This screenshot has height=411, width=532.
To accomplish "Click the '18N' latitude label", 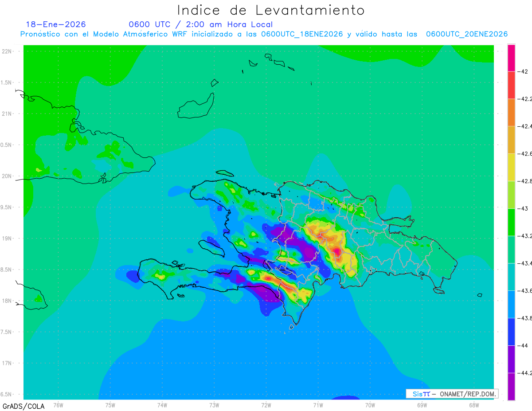I will 7,301.
